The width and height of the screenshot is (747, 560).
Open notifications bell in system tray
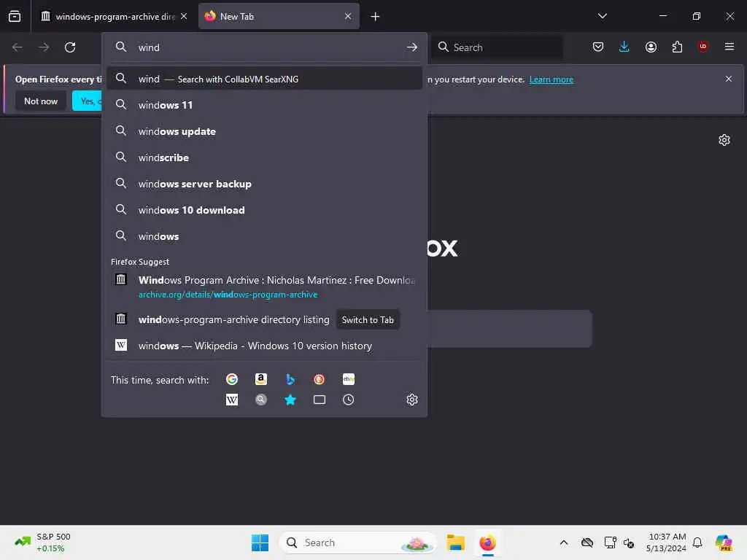(697, 542)
